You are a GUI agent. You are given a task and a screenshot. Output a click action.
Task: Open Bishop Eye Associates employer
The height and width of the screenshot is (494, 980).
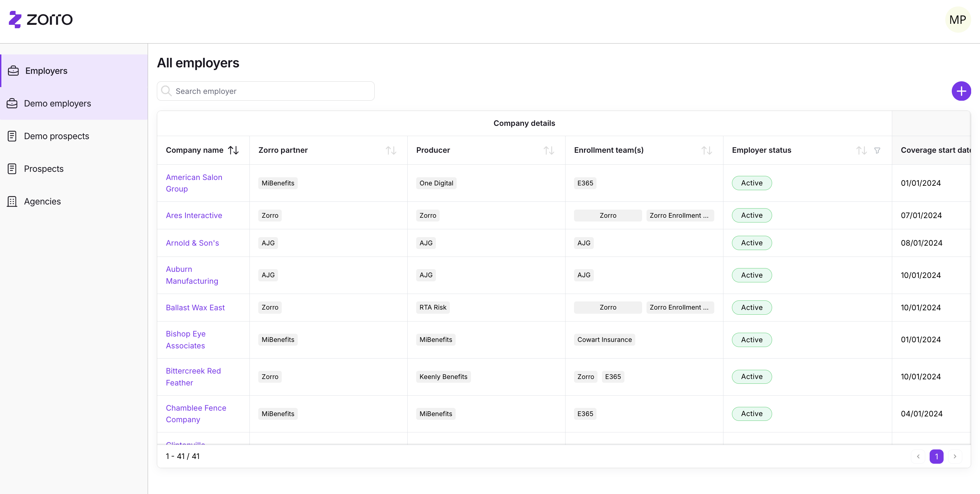[186, 340]
